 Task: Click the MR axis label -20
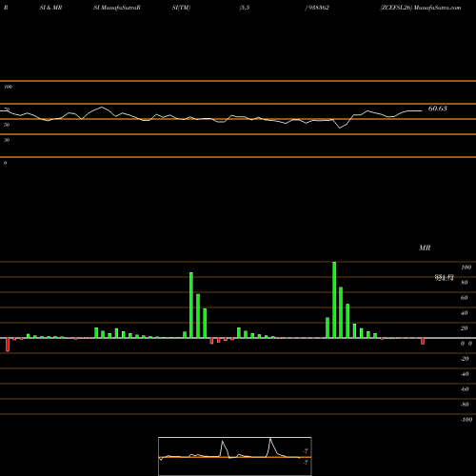click(465, 359)
